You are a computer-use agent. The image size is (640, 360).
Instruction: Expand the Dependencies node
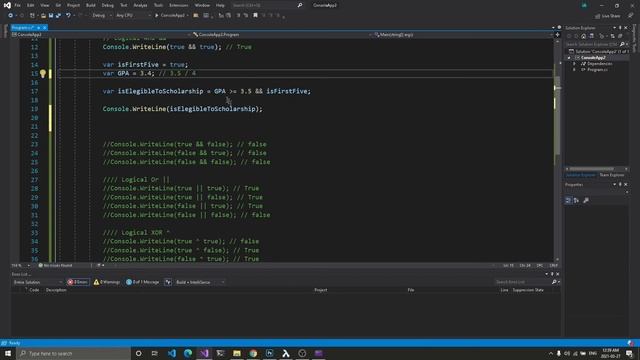tap(574, 64)
